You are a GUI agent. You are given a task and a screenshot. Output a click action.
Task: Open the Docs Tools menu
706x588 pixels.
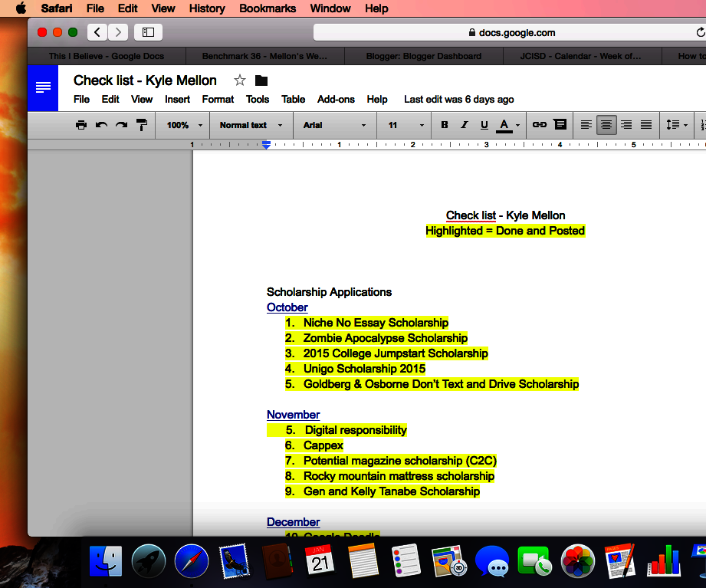click(258, 100)
